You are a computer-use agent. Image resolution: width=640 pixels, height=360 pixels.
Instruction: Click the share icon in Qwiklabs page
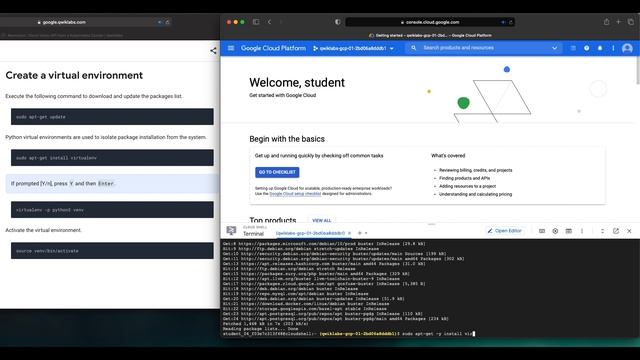coord(213,51)
